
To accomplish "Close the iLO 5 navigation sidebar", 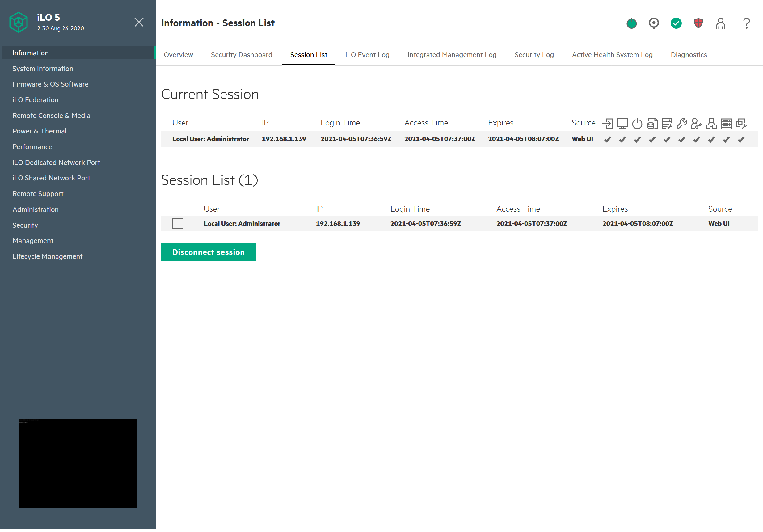I will point(139,22).
